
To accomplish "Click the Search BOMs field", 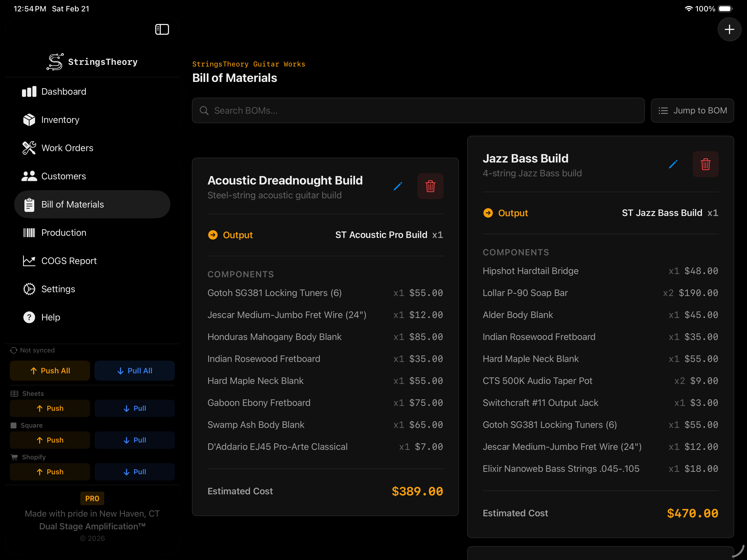I will [418, 110].
